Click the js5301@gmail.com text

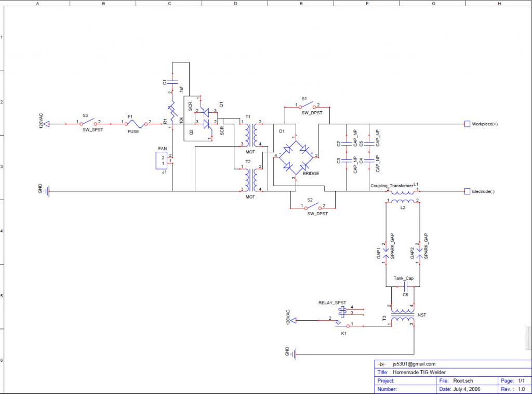(414, 364)
